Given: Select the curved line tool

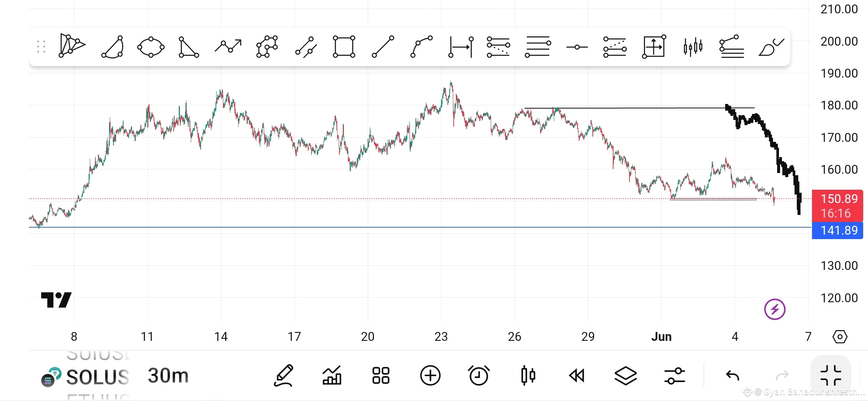Looking at the screenshot, I should tap(421, 46).
